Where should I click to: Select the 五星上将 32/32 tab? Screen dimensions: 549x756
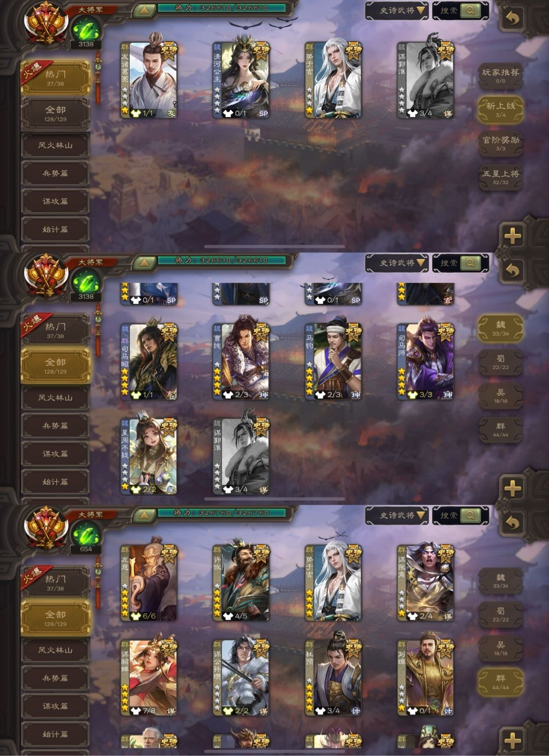point(501,177)
